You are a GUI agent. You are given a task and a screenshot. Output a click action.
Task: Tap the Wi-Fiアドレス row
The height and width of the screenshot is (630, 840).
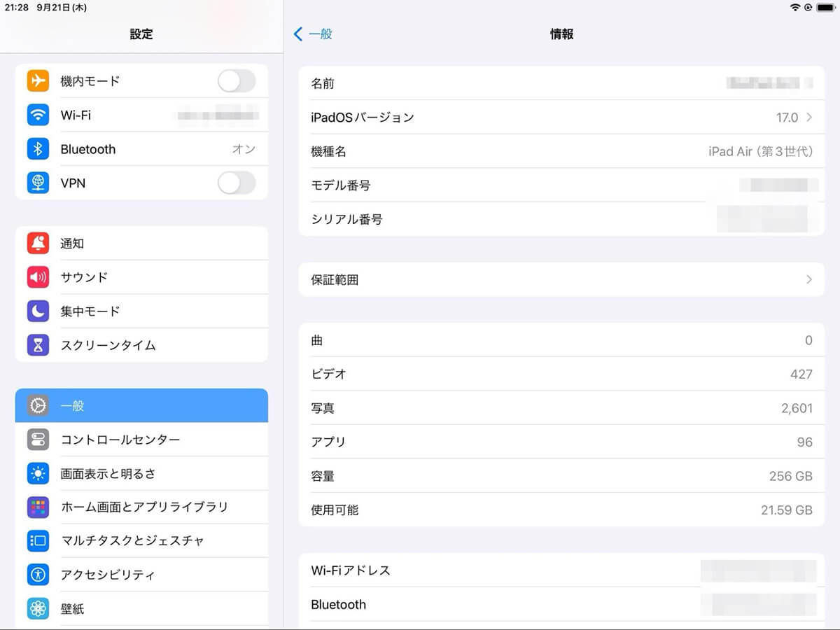[x=561, y=570]
